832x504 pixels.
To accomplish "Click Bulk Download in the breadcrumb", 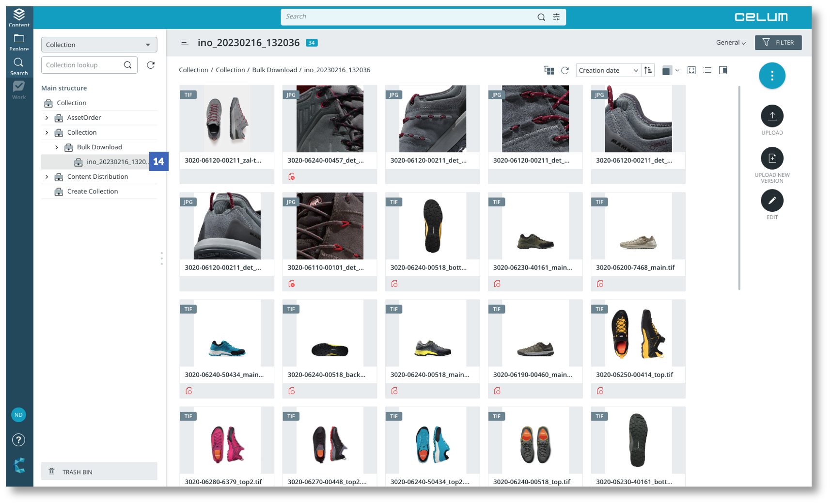I will [274, 70].
